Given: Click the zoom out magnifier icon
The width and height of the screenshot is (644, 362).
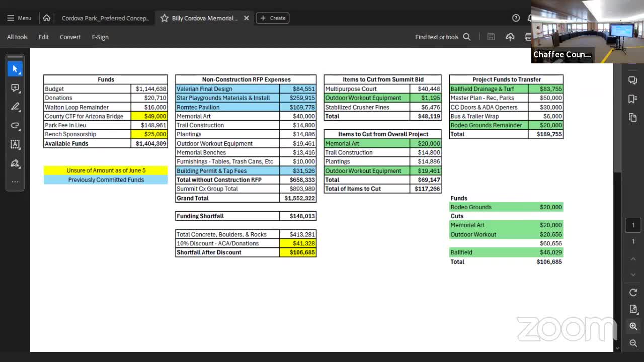Looking at the screenshot, I should click(633, 343).
